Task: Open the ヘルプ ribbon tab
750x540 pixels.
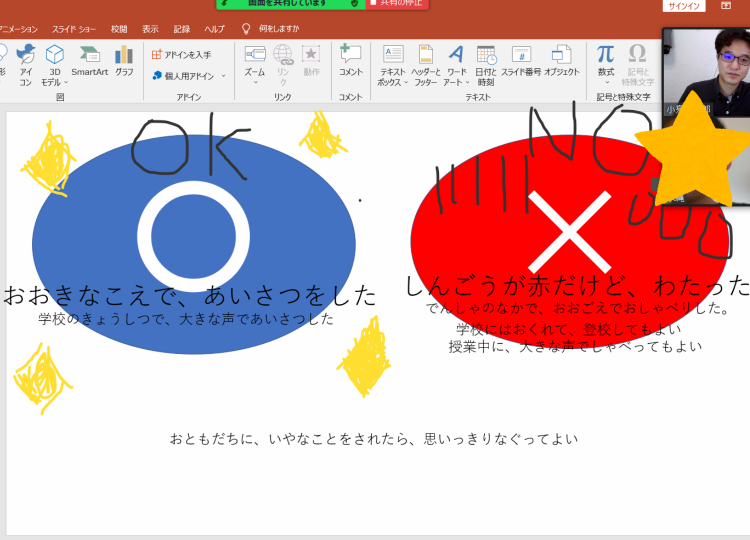Action: (214, 29)
